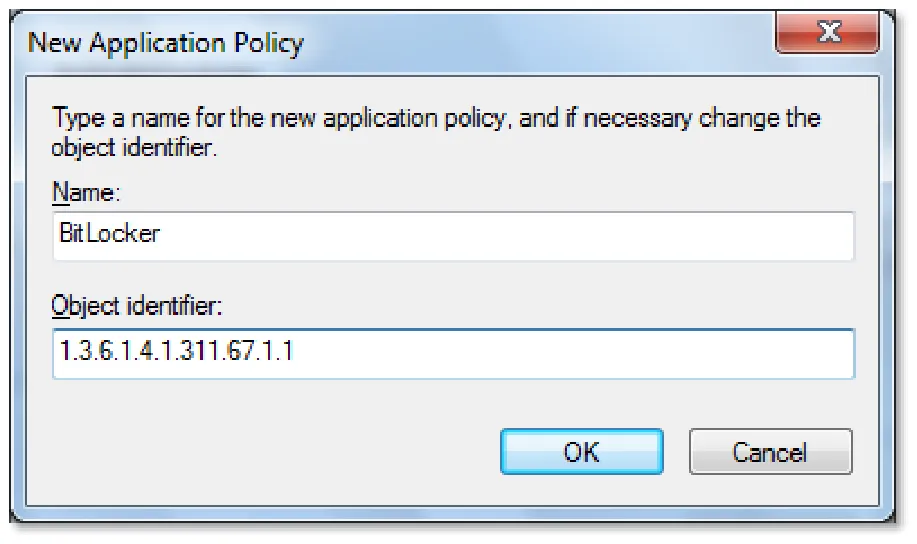Focus the Name text field
Viewport: 917px width, 544px height.
click(x=453, y=236)
